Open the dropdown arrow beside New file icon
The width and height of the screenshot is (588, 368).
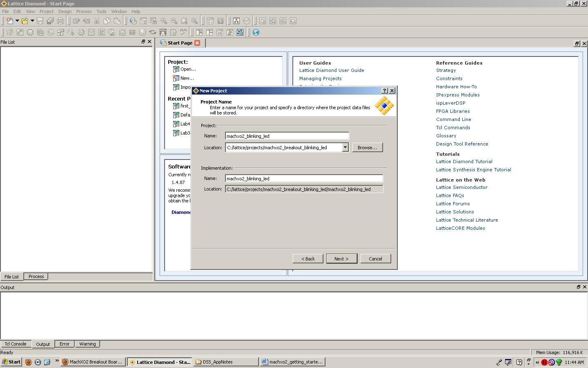pos(17,21)
